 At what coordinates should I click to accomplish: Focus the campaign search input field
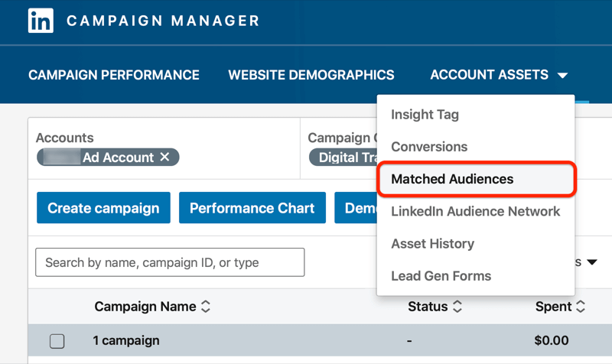tap(170, 262)
